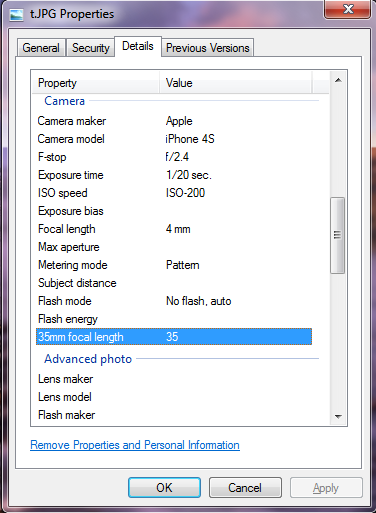
Task: Click the Apply button
Action: coord(326,488)
